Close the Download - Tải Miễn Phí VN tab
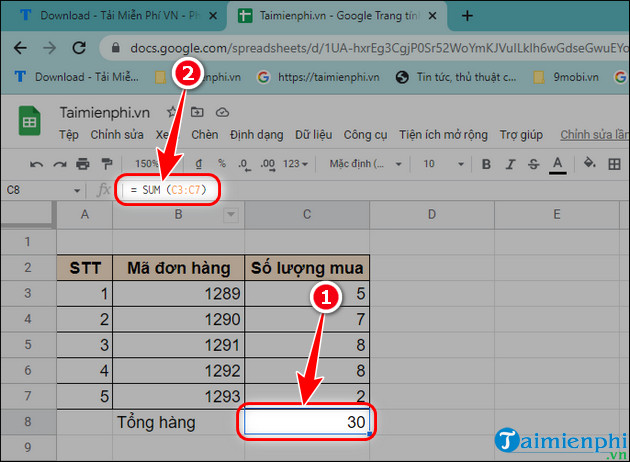Viewport: 630px width, 462px height. (213, 16)
